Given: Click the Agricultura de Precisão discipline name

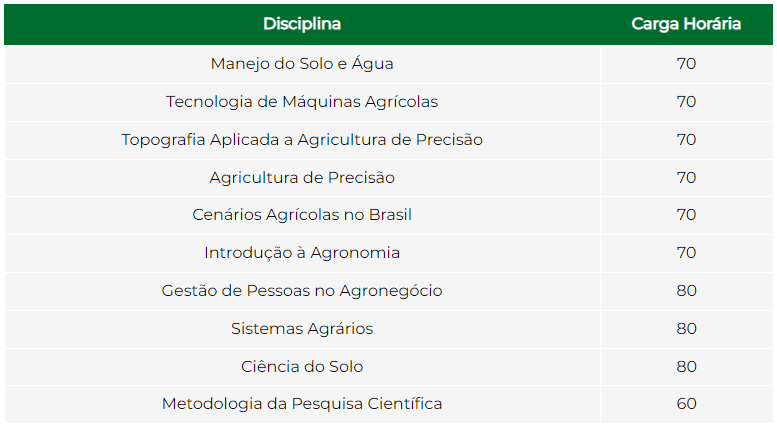Looking at the screenshot, I should (302, 178).
